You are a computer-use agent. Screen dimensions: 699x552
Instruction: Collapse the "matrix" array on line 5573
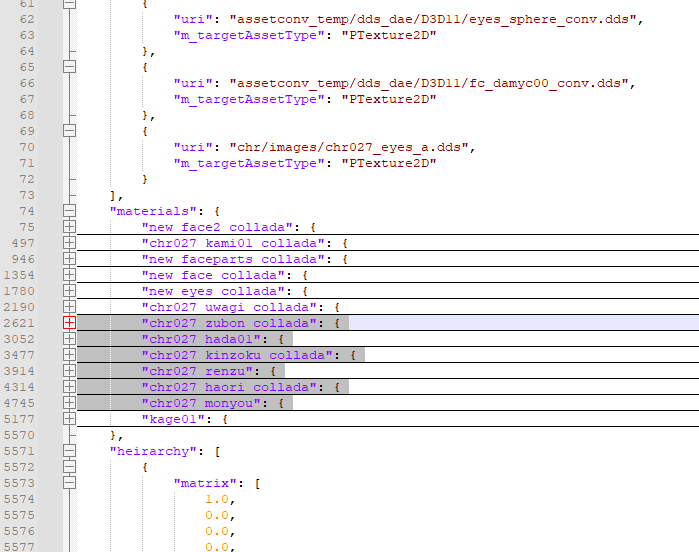click(69, 483)
